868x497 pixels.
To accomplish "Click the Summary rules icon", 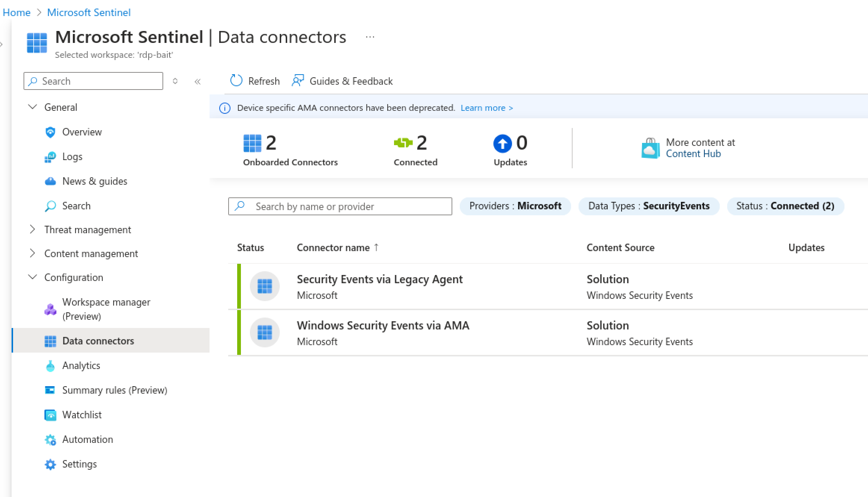I will 50,390.
